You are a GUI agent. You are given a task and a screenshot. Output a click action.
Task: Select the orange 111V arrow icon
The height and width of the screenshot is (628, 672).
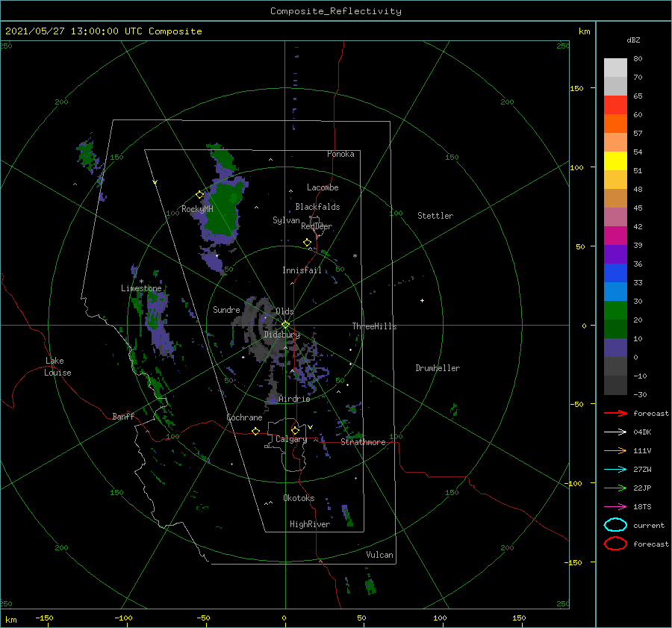615,450
